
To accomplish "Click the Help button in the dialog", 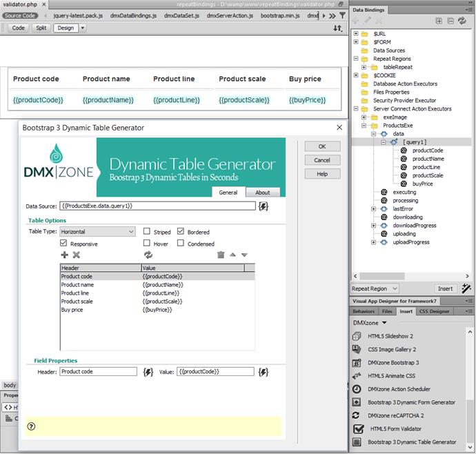I will 322,174.
